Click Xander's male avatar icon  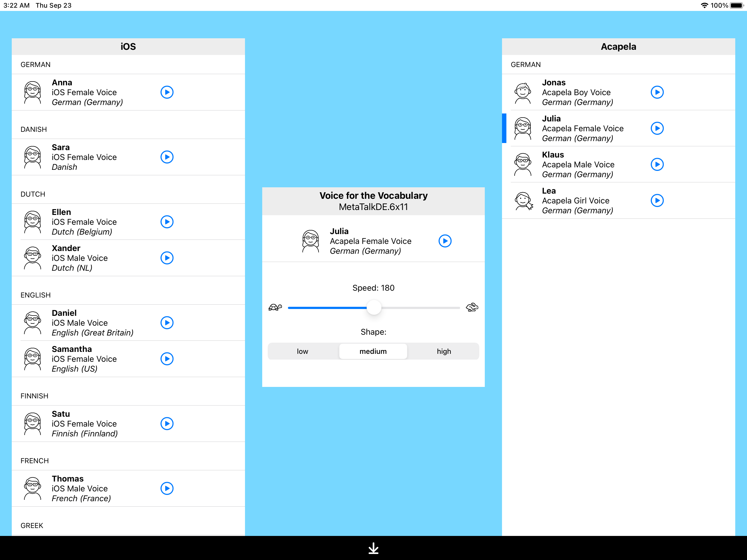coord(33,258)
